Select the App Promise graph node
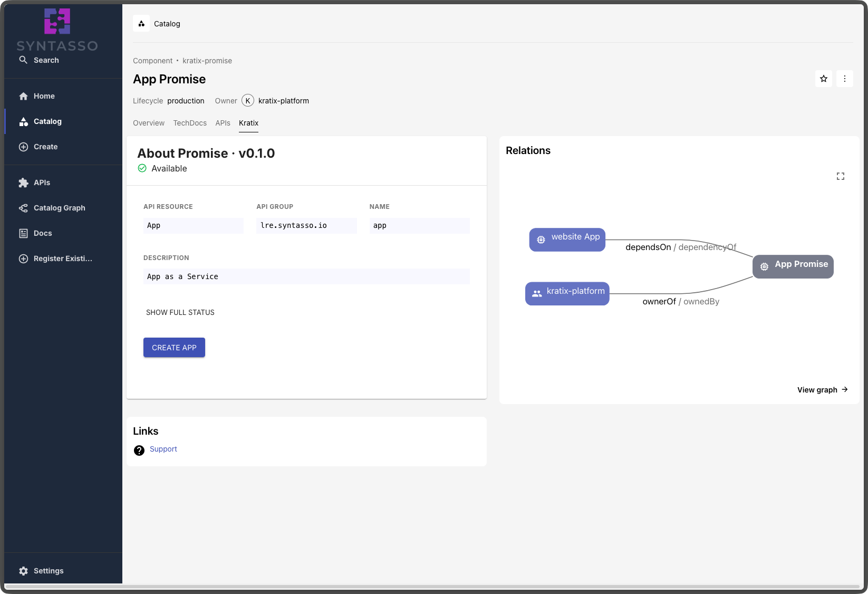The height and width of the screenshot is (594, 868). (793, 266)
